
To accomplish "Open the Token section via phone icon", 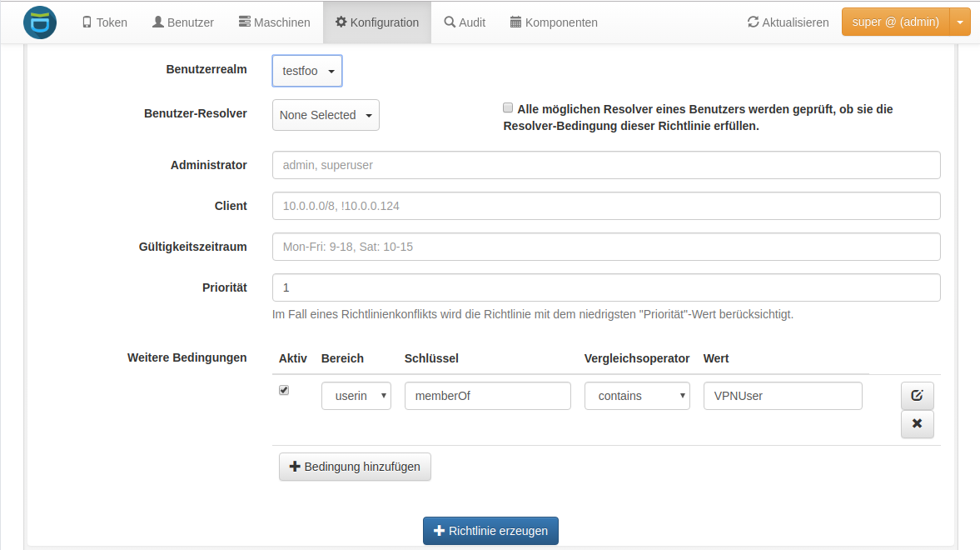I will pos(87,22).
